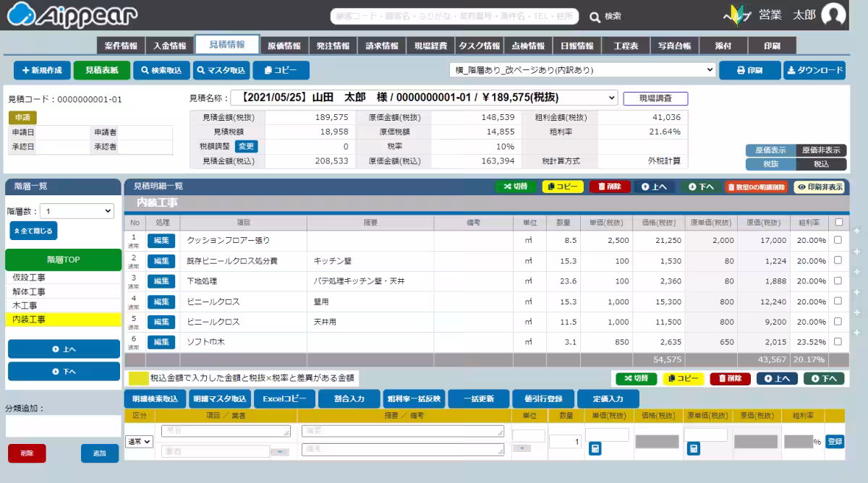Open calculator for 単価(税抜) input
This screenshot has height=483, width=868.
tap(595, 449)
